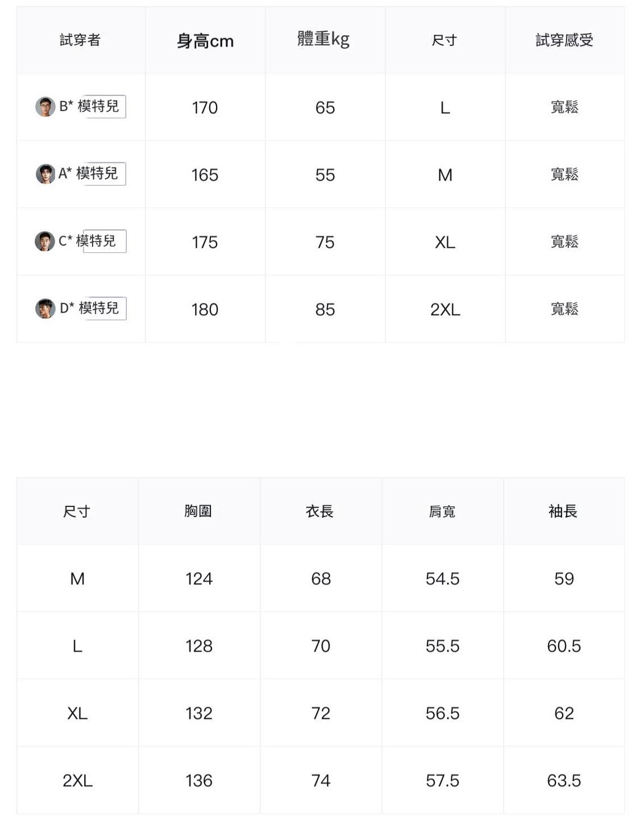This screenshot has width=644, height=821.
Task: Click the 試穿感受 column header
Action: (x=564, y=40)
